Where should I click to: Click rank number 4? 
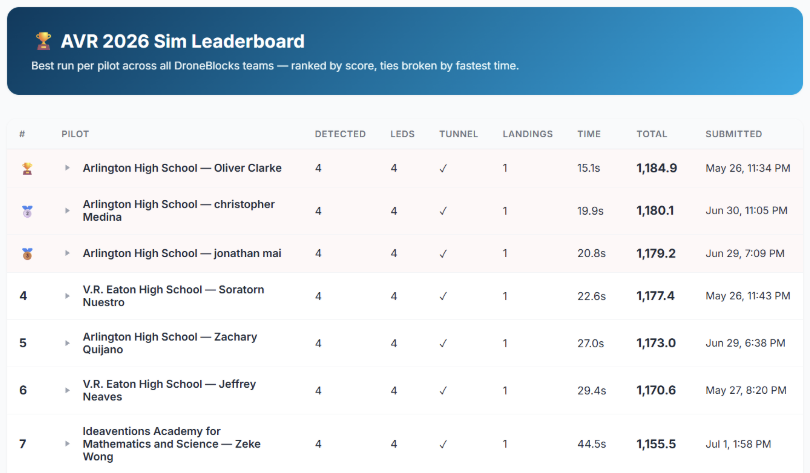23,296
